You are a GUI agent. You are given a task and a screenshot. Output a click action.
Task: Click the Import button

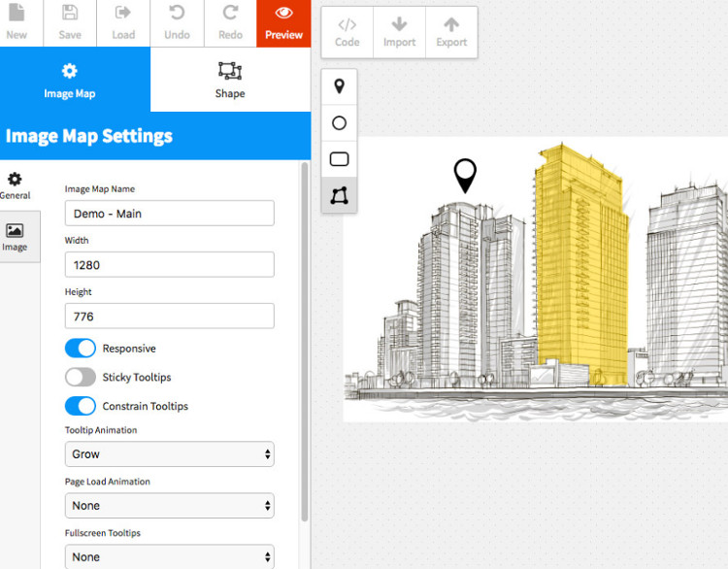point(399,32)
